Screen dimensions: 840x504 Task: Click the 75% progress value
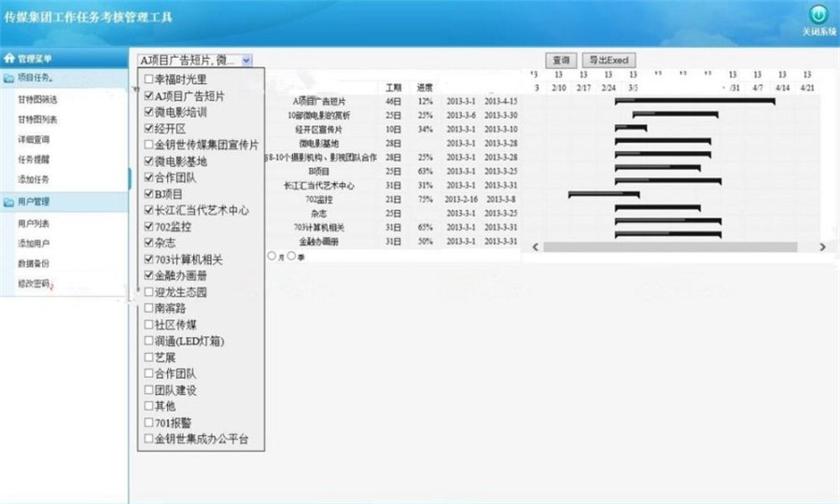coord(425,199)
